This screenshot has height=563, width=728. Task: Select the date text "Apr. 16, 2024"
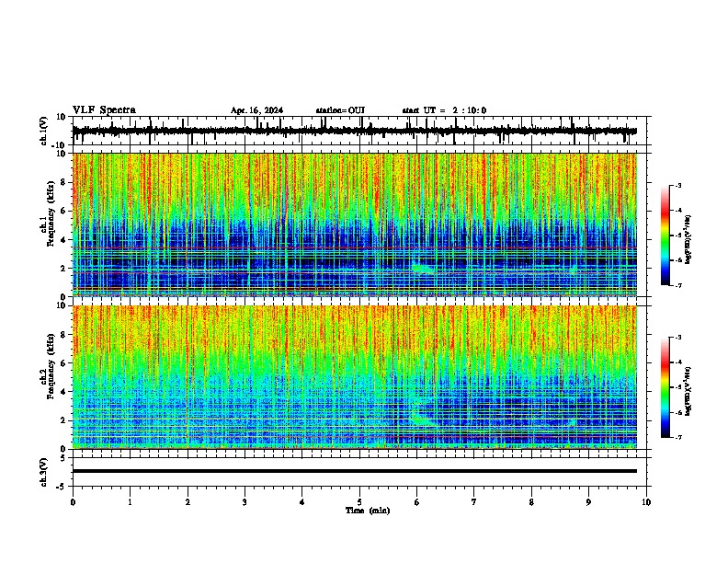[256, 110]
